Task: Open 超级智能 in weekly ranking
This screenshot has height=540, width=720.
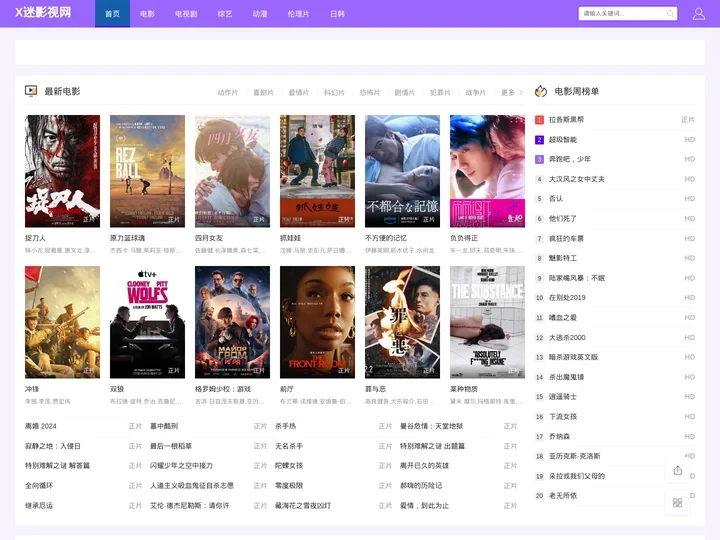Action: pos(562,139)
